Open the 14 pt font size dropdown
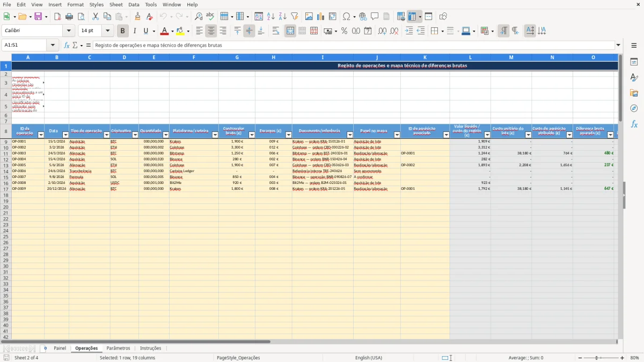The image size is (644, 362). pyautogui.click(x=108, y=31)
